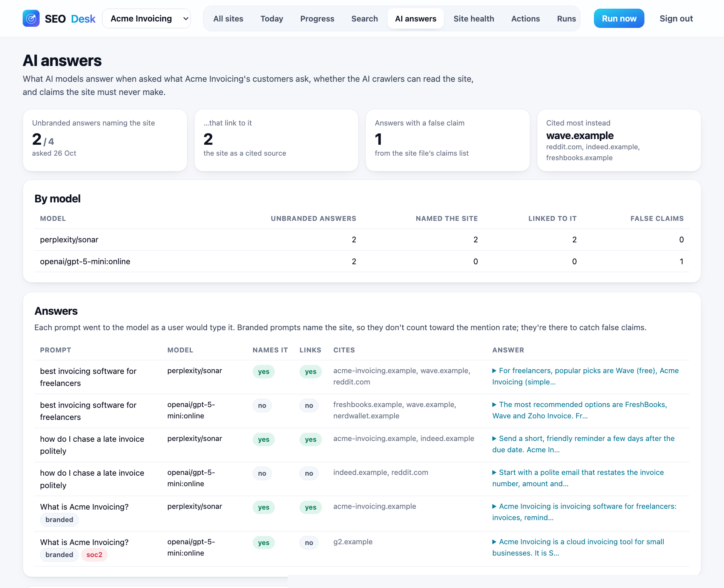Click the '...that link to it' card
The image size is (724, 588).
(x=276, y=140)
